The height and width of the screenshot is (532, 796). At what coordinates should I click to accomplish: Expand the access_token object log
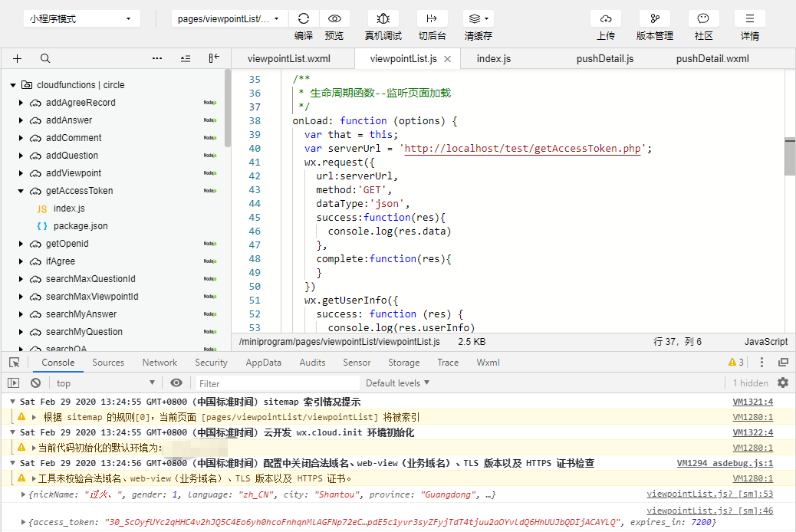[x=23, y=522]
